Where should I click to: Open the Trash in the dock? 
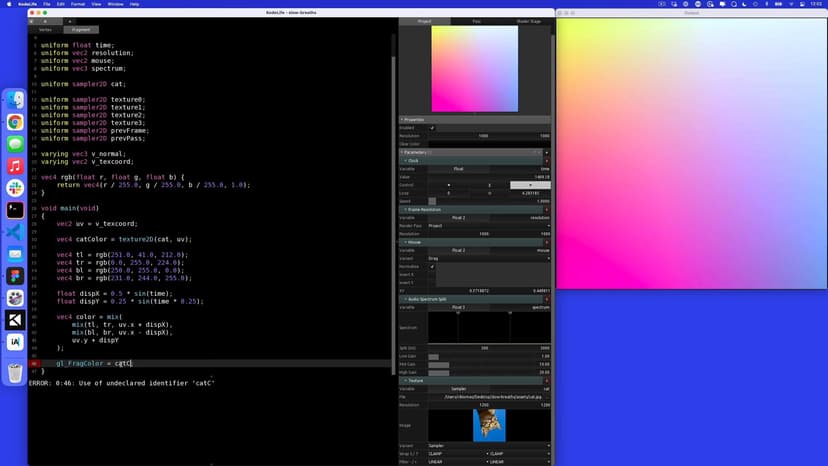point(15,373)
